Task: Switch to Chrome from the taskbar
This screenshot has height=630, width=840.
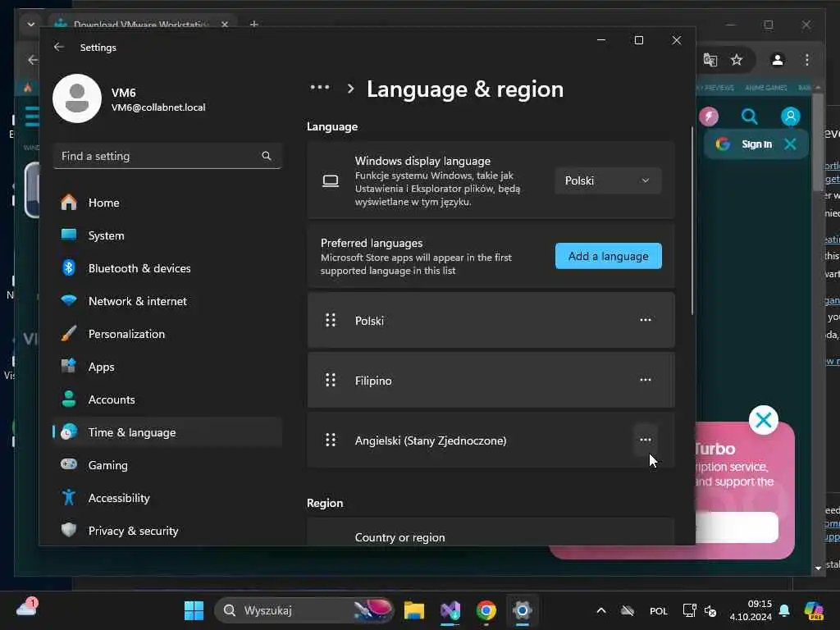Action: tap(486, 610)
